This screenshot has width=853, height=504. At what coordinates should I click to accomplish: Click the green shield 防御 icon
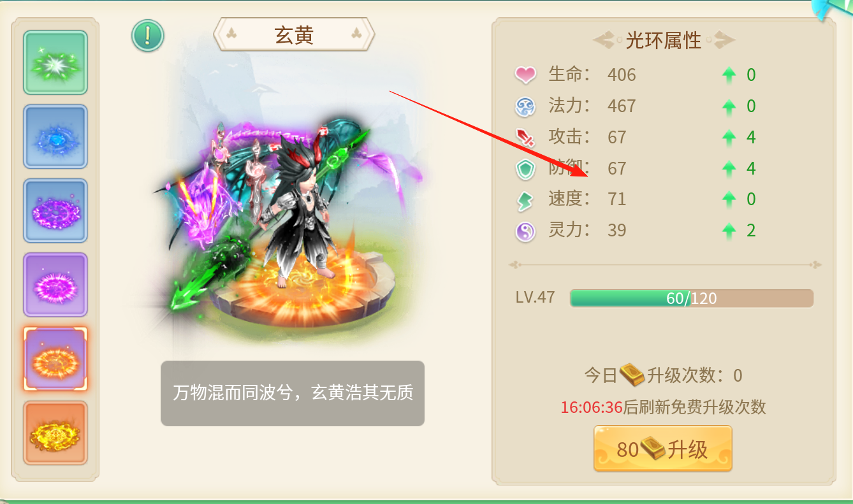(525, 169)
